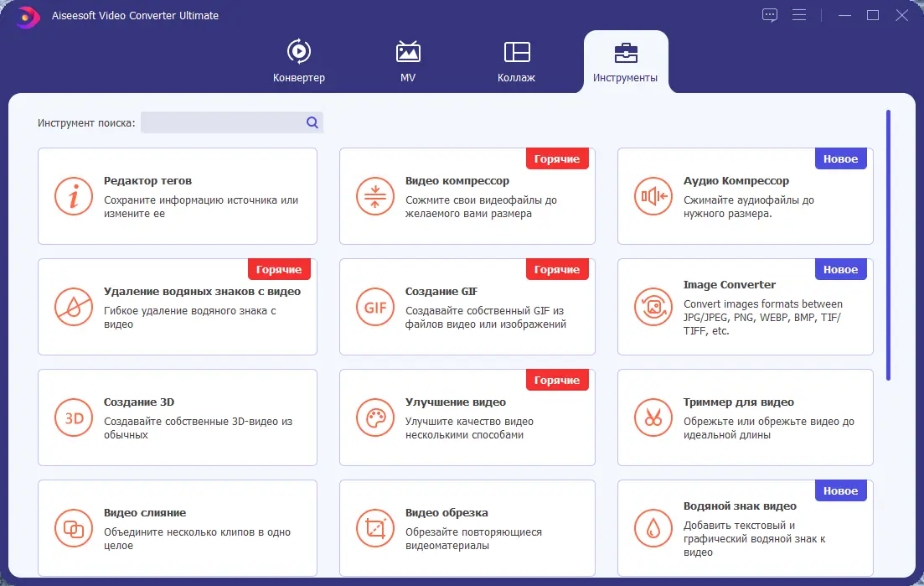Screen dimensions: 924x586
Task: Click the search magnifier icon
Action: [312, 122]
